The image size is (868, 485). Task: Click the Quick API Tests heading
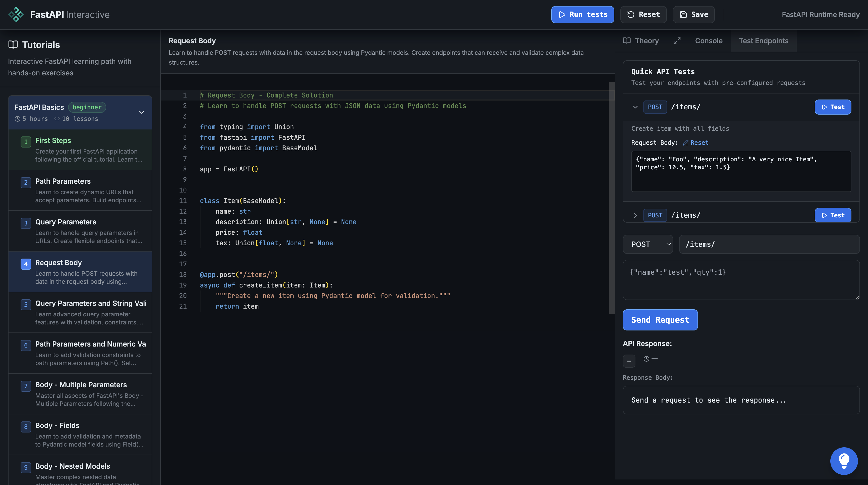click(x=663, y=71)
